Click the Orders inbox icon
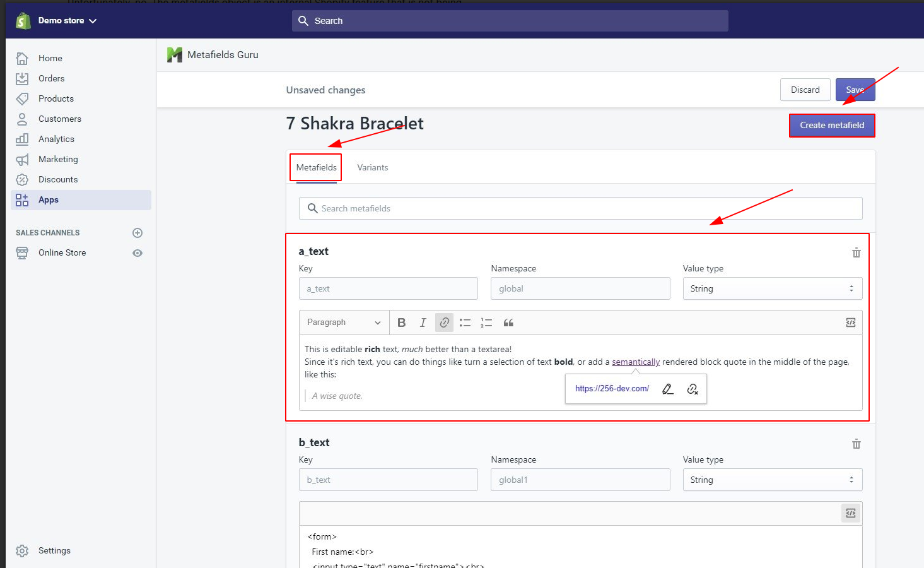924x568 pixels. tap(22, 78)
